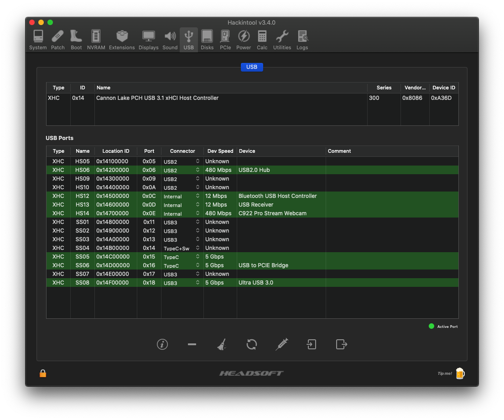Screen dimensions: 504x420
Task: Open the Utilities tab
Action: point(282,40)
